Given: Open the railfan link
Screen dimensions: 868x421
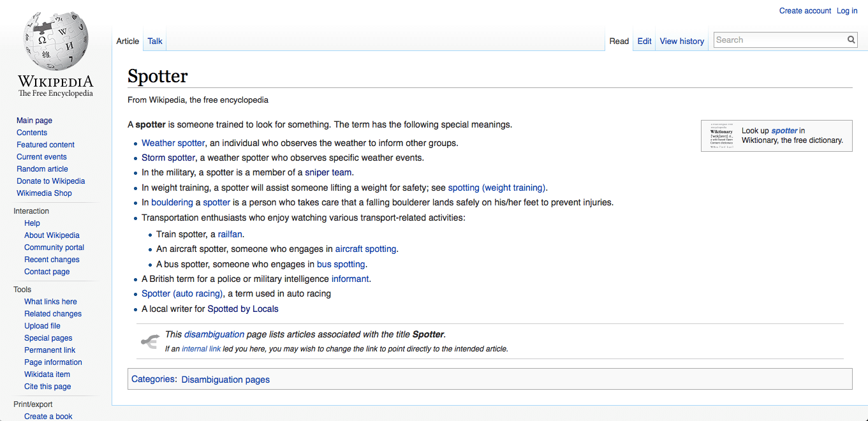Looking at the screenshot, I should point(230,234).
